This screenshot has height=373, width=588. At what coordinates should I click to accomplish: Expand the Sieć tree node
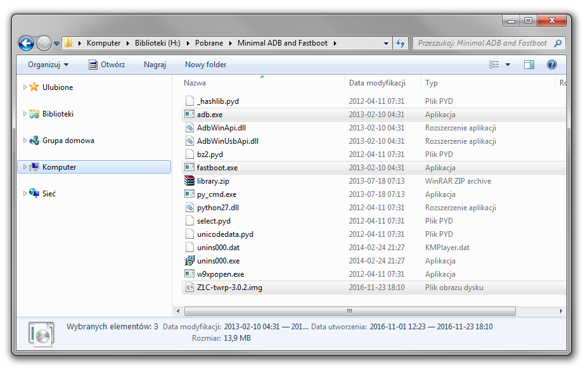[x=25, y=193]
